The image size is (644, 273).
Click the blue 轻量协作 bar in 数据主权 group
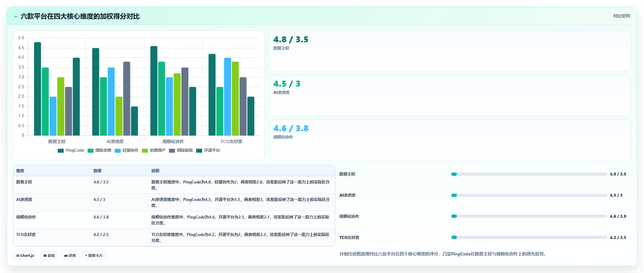click(x=53, y=116)
